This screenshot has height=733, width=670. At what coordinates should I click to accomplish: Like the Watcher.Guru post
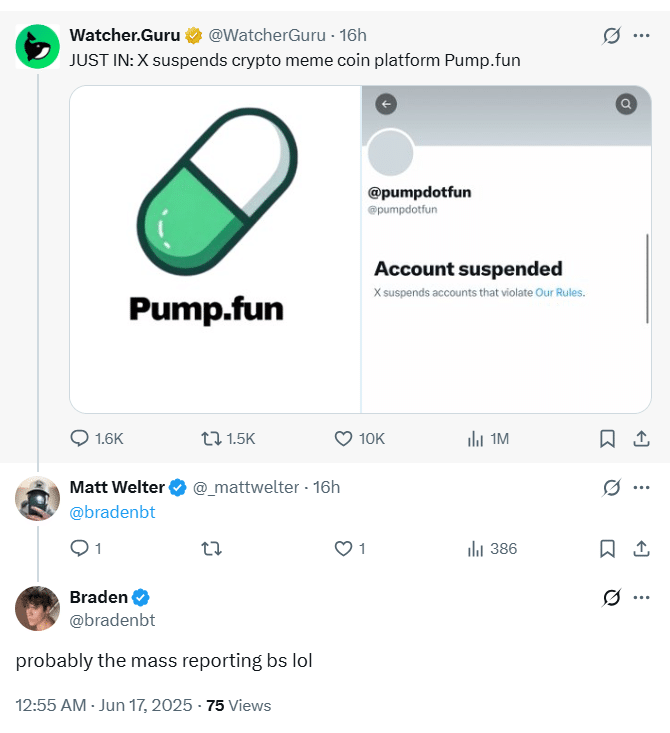click(x=343, y=438)
